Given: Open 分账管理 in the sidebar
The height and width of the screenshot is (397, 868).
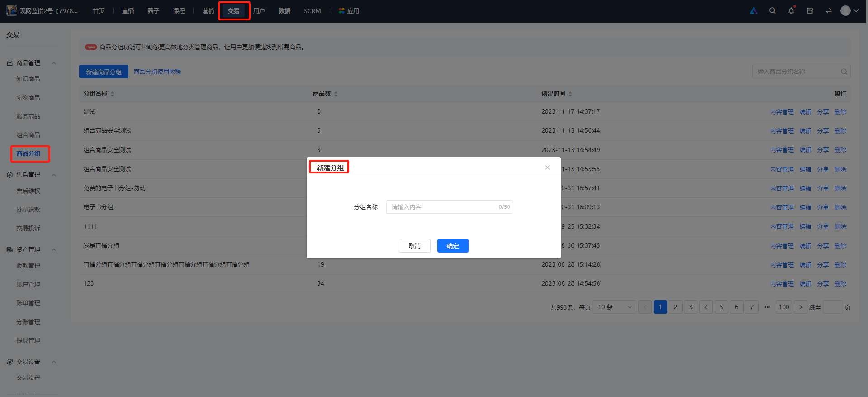Looking at the screenshot, I should pyautogui.click(x=28, y=322).
